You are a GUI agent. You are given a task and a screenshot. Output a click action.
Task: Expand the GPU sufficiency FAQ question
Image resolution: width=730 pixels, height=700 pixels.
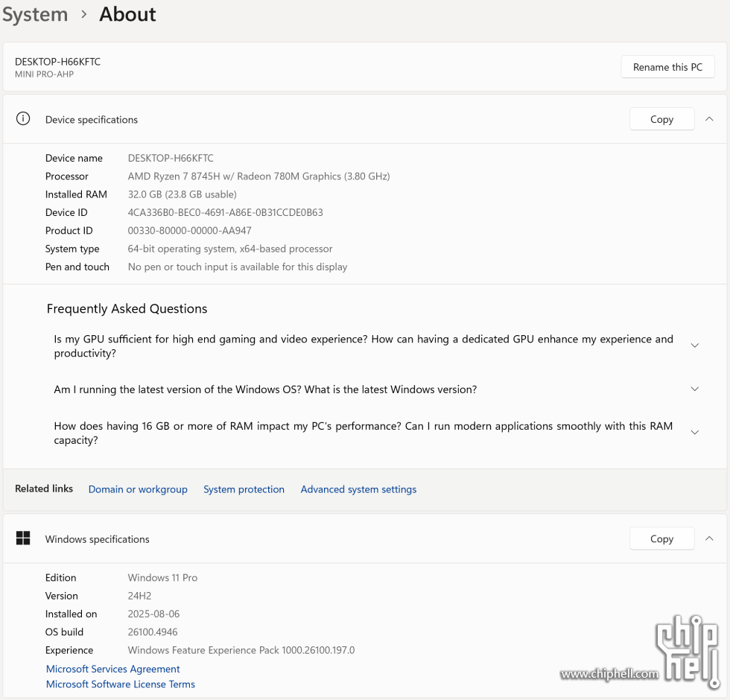point(694,346)
